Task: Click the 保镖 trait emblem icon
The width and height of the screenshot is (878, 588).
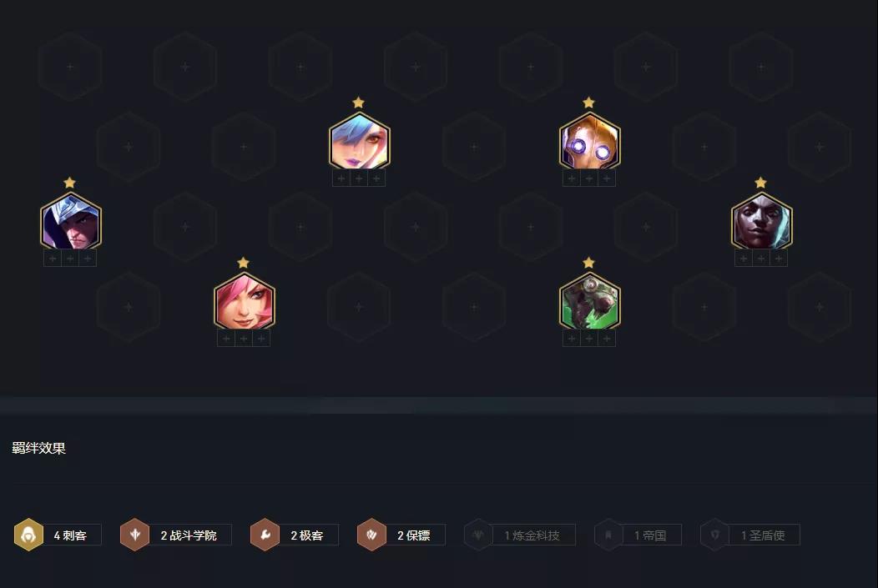Action: pyautogui.click(x=371, y=535)
